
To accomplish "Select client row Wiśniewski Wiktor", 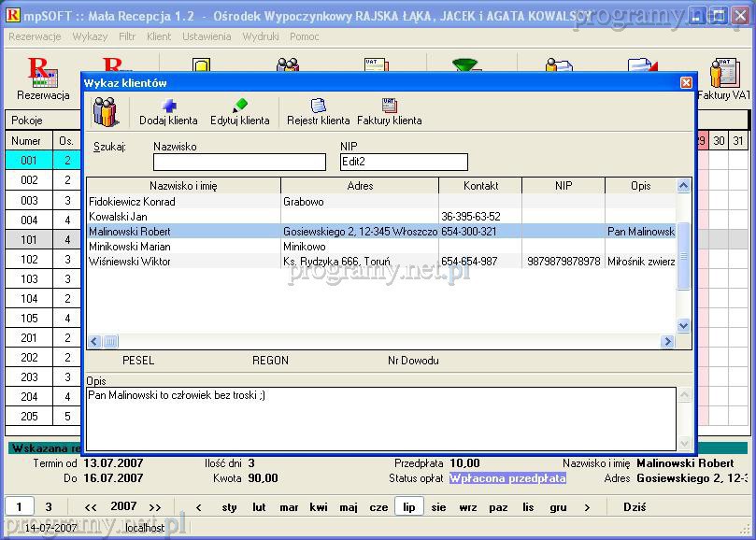I will [x=130, y=262].
